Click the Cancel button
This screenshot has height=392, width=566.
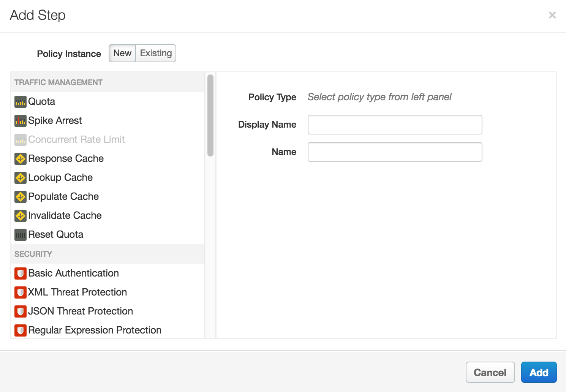(490, 372)
